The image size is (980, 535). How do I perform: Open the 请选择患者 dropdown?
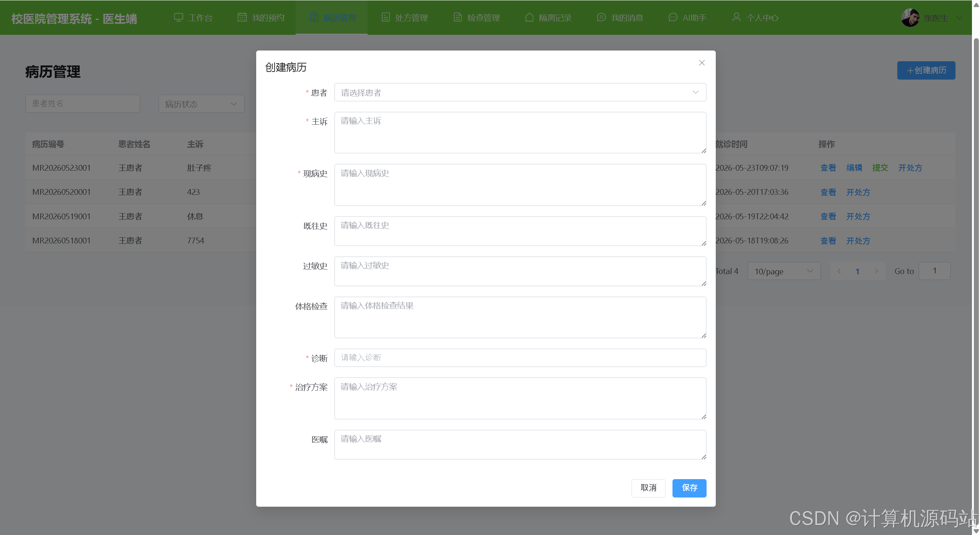520,92
